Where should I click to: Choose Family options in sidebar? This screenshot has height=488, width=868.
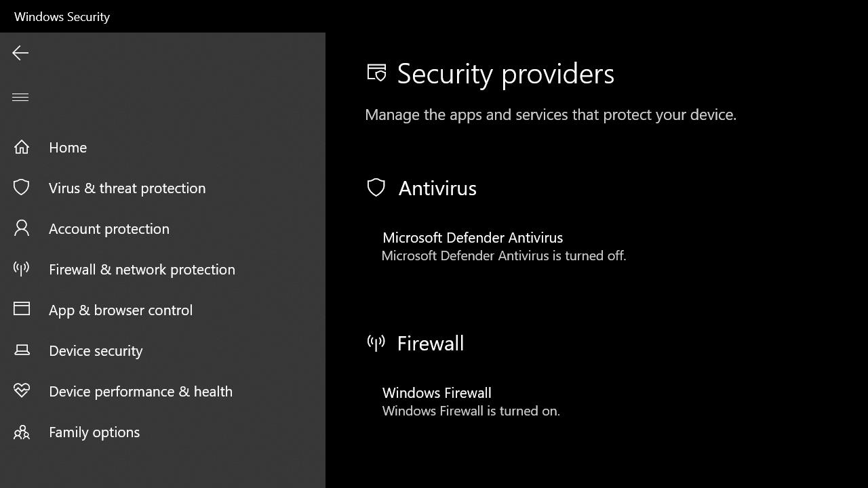click(94, 432)
